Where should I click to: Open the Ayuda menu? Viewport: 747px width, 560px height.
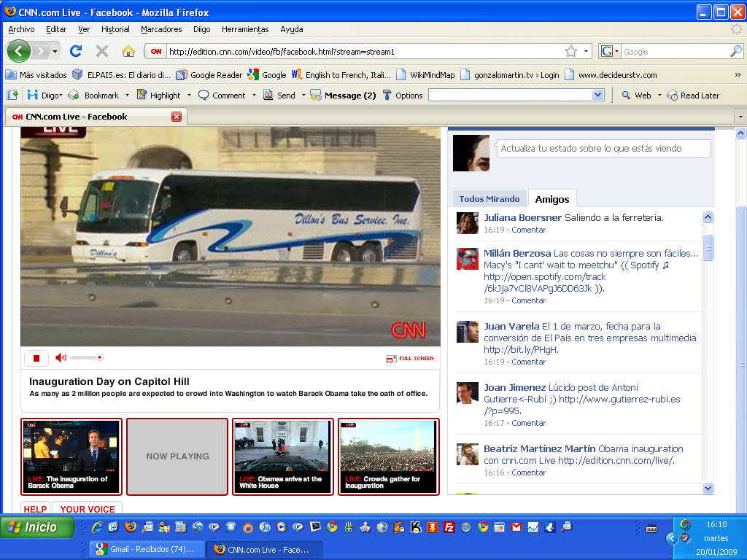pyautogui.click(x=292, y=29)
